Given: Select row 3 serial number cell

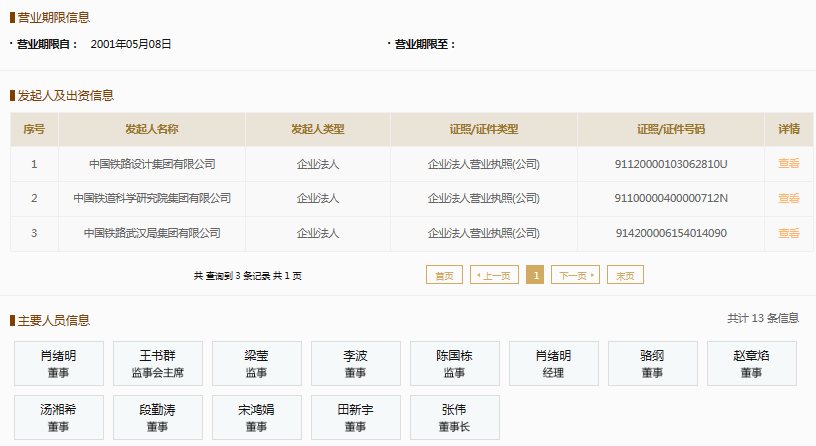Looking at the screenshot, I should (34, 233).
